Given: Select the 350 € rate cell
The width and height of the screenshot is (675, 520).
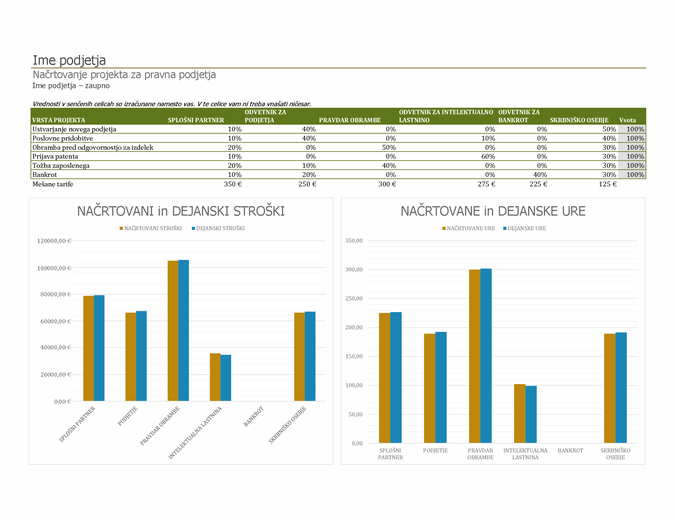Looking at the screenshot, I should [x=232, y=184].
